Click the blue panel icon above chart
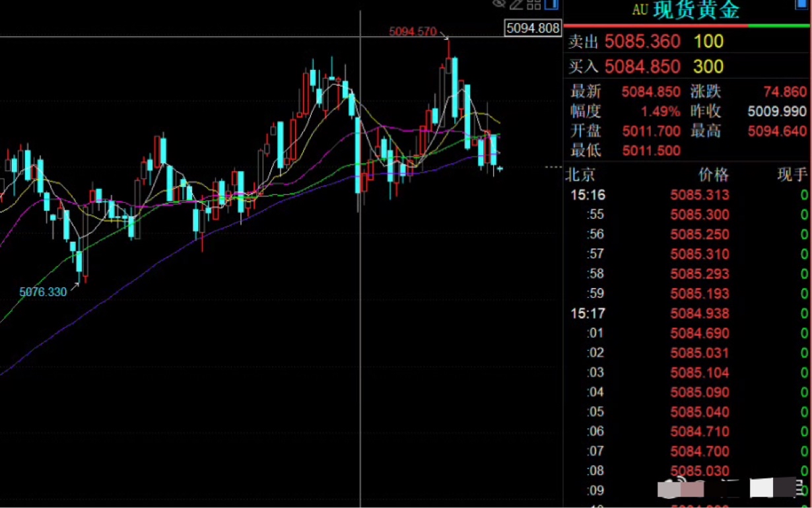Screen dimensions: 812x508 pyautogui.click(x=551, y=4)
